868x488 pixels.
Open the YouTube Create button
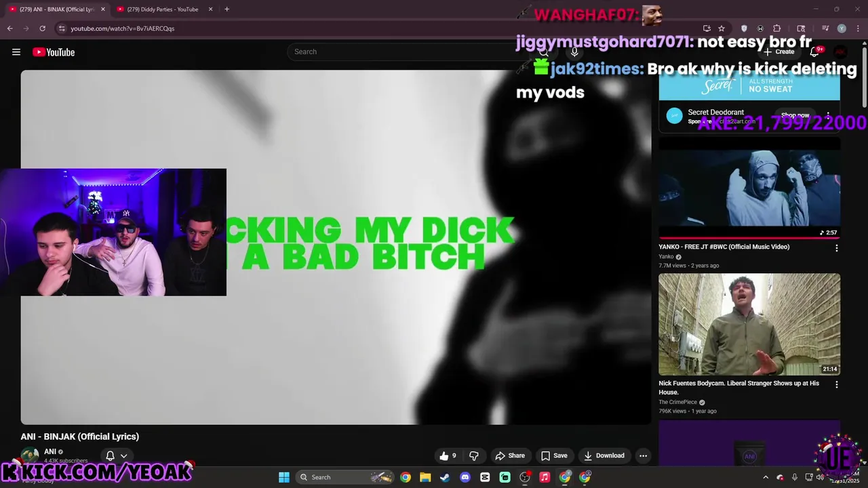(x=778, y=52)
